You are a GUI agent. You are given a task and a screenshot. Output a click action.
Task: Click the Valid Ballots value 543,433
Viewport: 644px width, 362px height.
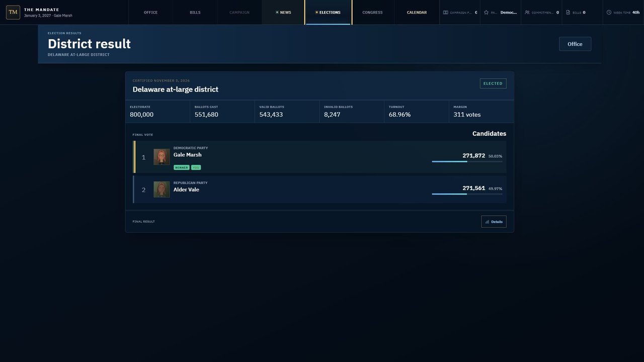coord(271,115)
